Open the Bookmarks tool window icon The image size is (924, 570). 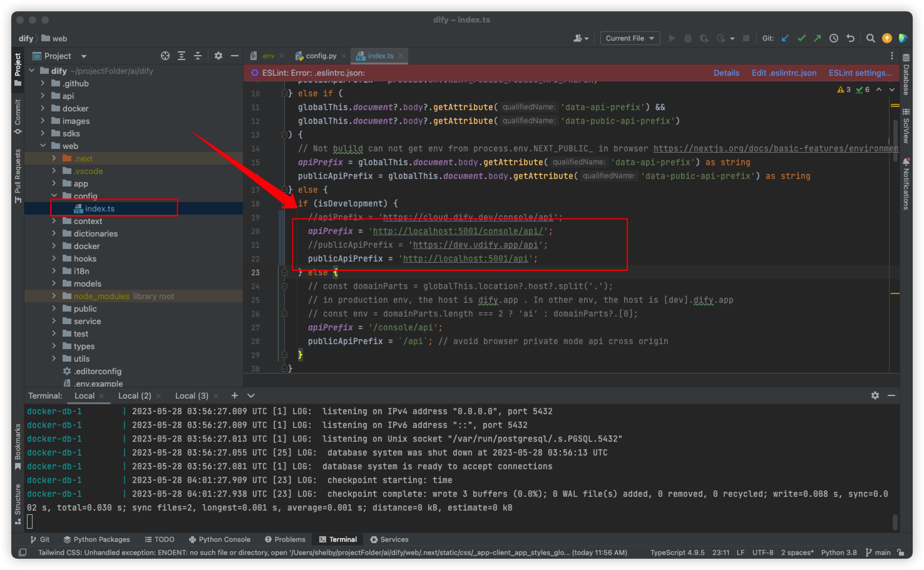(18, 445)
